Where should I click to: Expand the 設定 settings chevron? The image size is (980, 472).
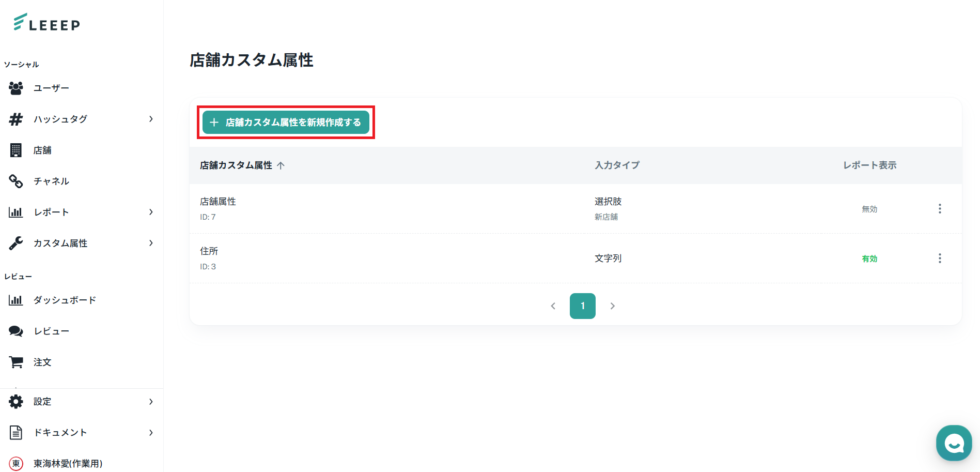tap(151, 402)
